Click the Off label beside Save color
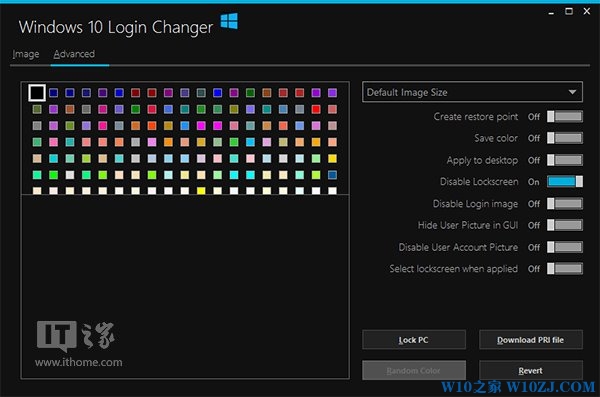600x397 pixels. click(x=534, y=138)
